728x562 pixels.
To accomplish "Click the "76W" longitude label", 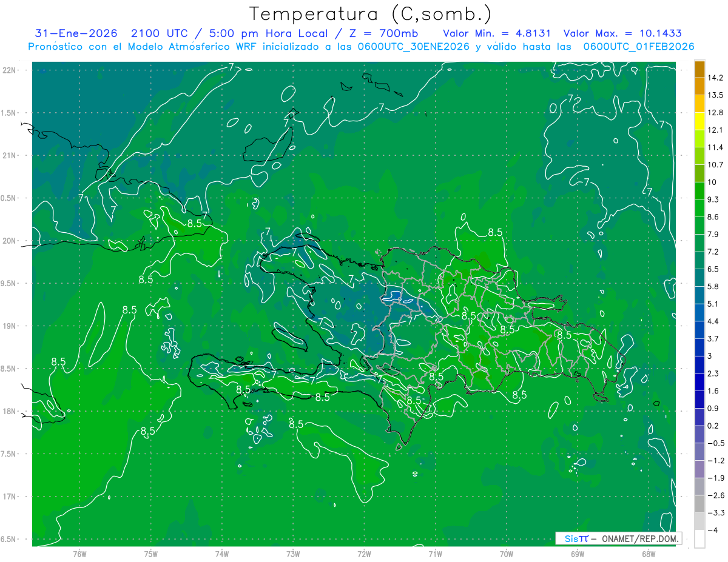I will tap(79, 554).
